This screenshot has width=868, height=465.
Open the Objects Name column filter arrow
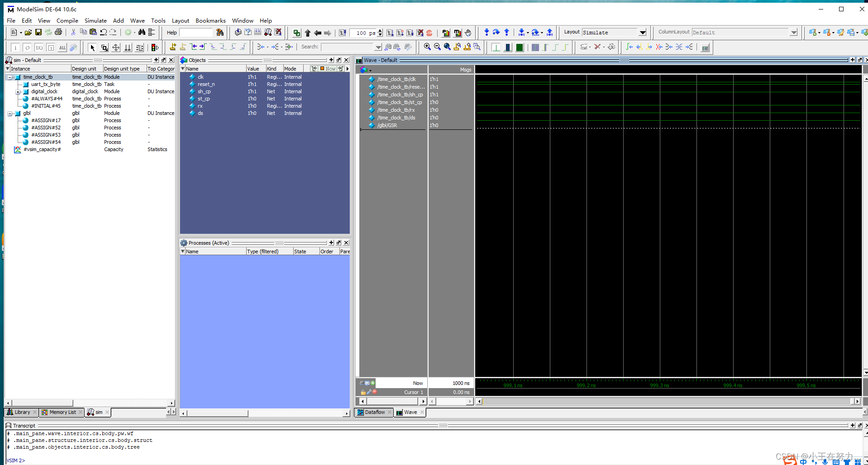pos(183,69)
